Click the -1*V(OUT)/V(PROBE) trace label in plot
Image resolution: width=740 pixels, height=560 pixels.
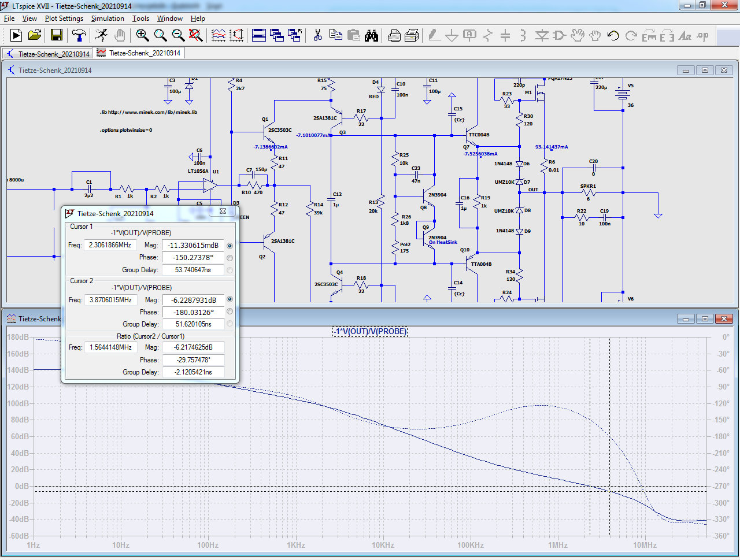click(x=371, y=331)
